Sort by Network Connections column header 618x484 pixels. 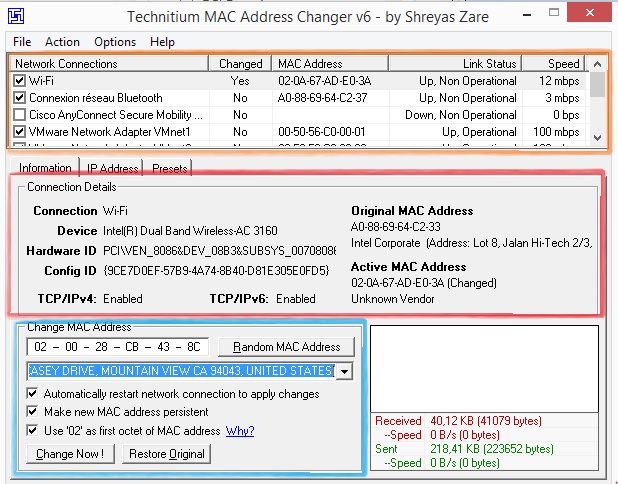[x=108, y=63]
